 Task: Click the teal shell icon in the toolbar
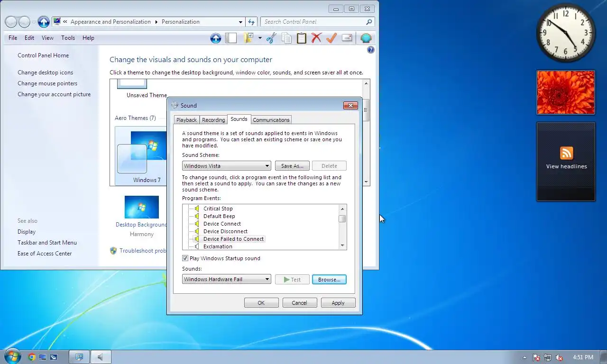366,38
